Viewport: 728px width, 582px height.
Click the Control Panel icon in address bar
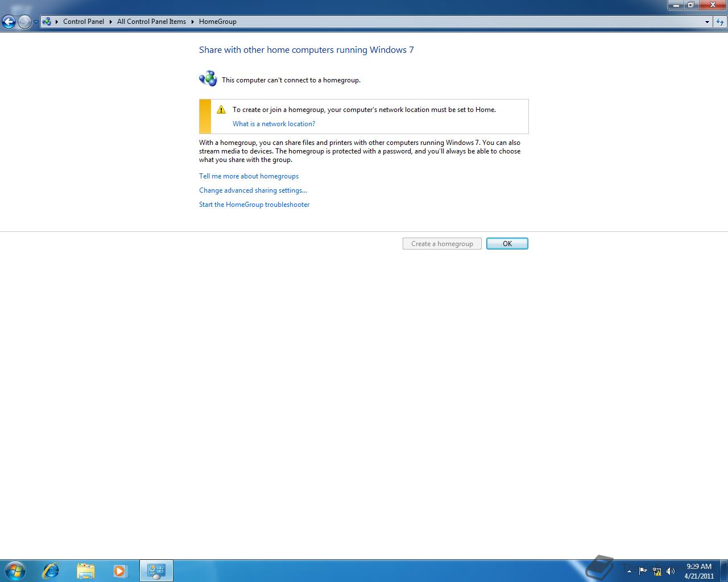pyautogui.click(x=47, y=22)
